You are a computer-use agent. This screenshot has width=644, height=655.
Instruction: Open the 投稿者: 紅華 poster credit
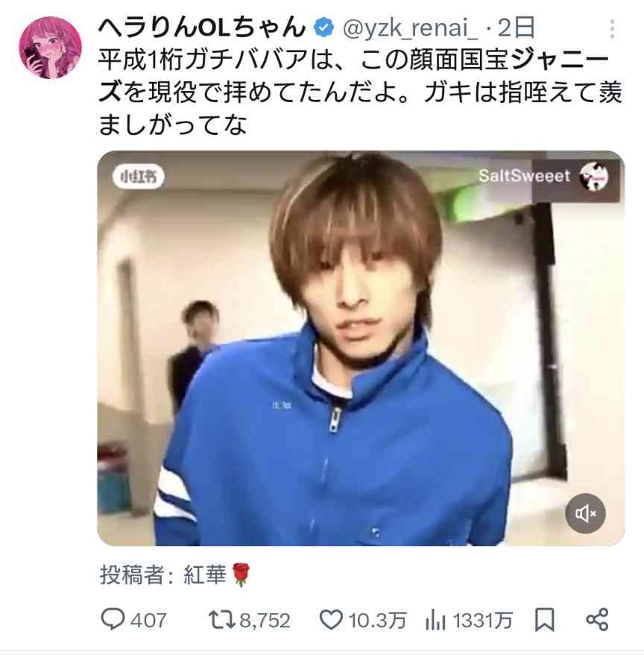tap(174, 575)
